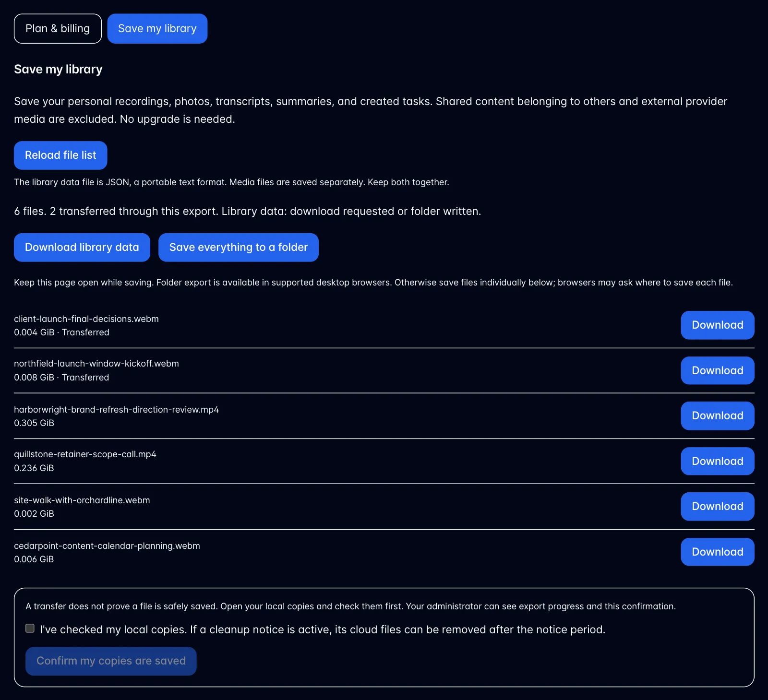Image resolution: width=768 pixels, height=700 pixels.
Task: Click the 0.236 GiB size label
Action: [34, 468]
